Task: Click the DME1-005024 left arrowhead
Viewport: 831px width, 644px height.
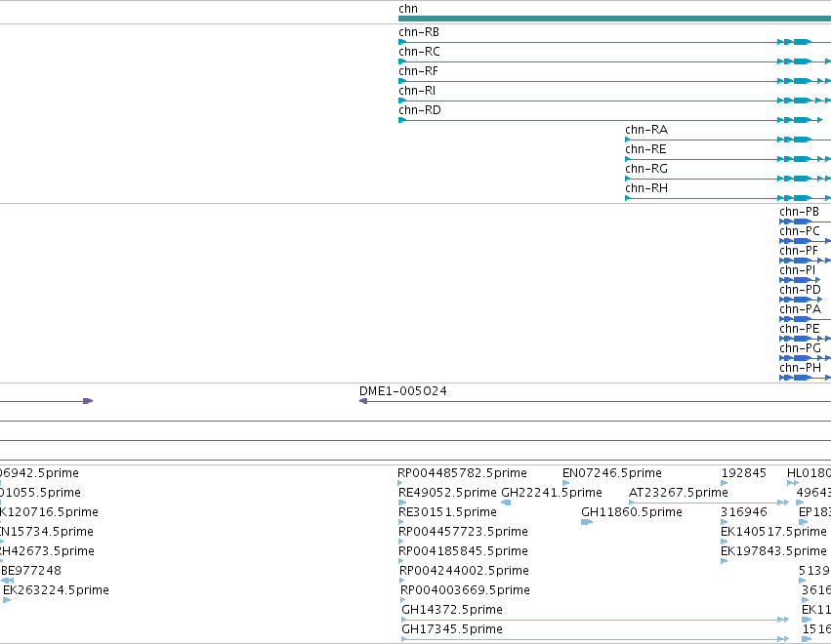Action: pos(363,401)
